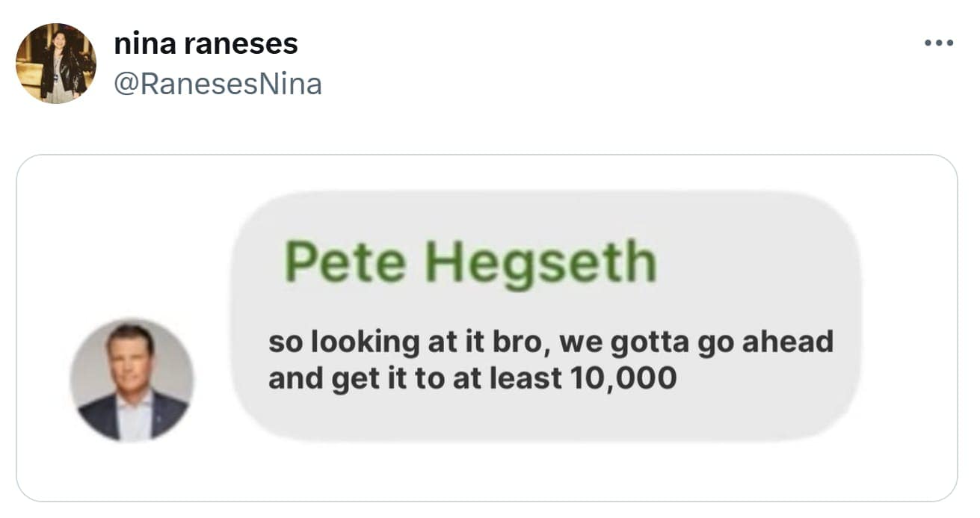The height and width of the screenshot is (518, 980).
Task: Select the display name nina raneses
Action: tap(206, 43)
